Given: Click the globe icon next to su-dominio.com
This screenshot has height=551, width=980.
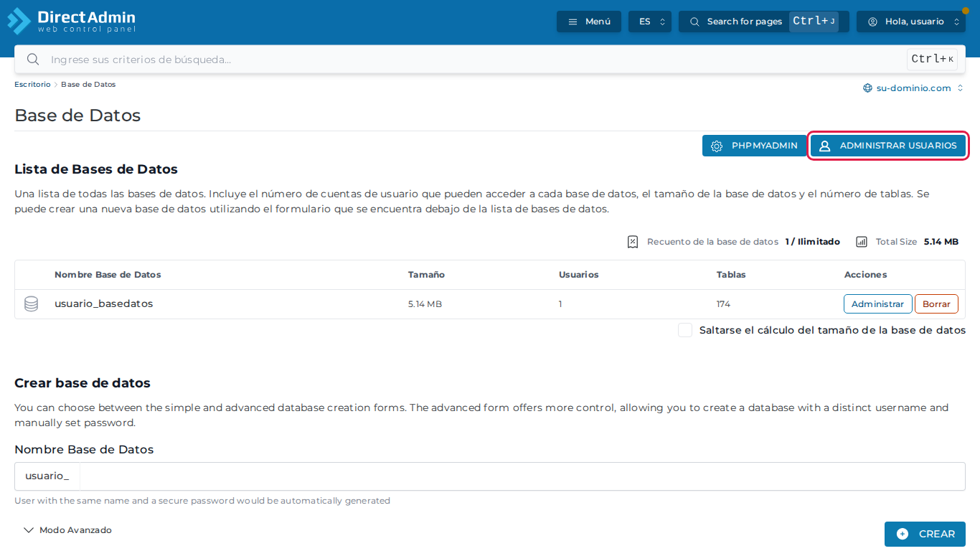Looking at the screenshot, I should (867, 88).
